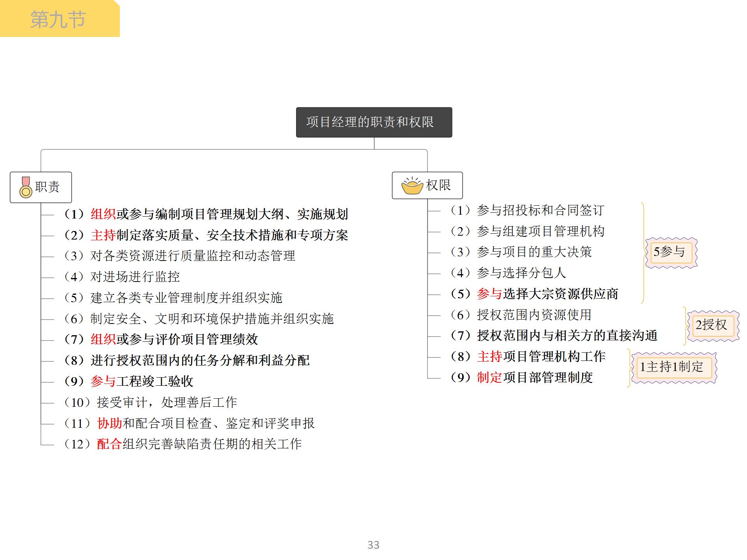Click the 1主持1制定 callout label
This screenshot has width=747, height=560.
pyautogui.click(x=674, y=367)
